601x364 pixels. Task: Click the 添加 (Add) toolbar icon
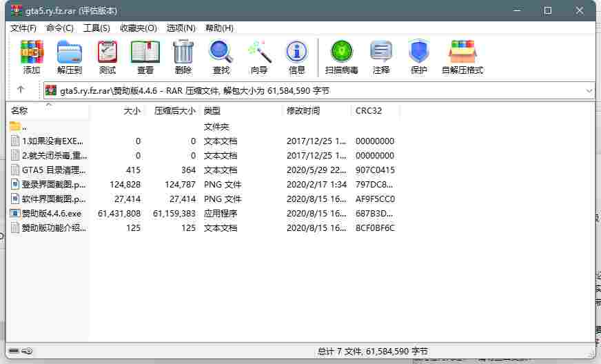[x=32, y=52]
